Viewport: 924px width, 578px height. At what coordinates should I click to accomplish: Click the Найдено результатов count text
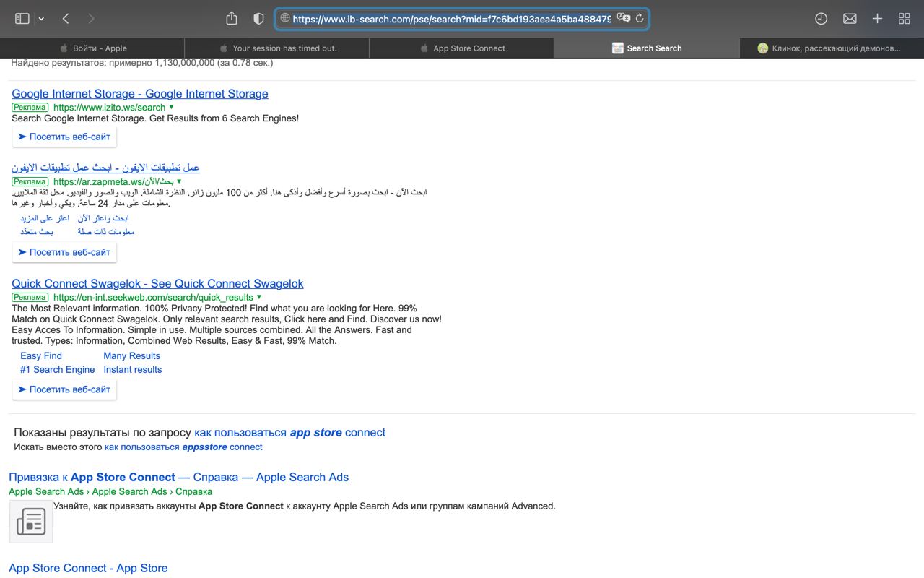[141, 63]
